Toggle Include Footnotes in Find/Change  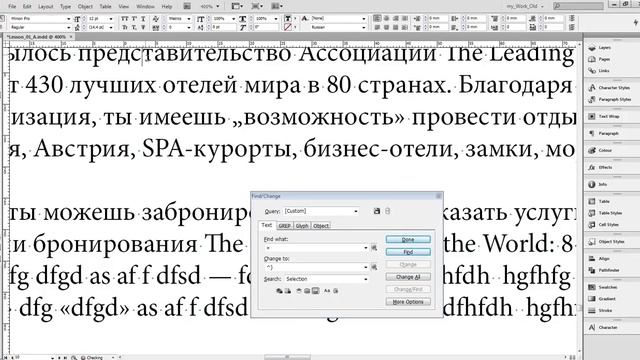(316, 291)
